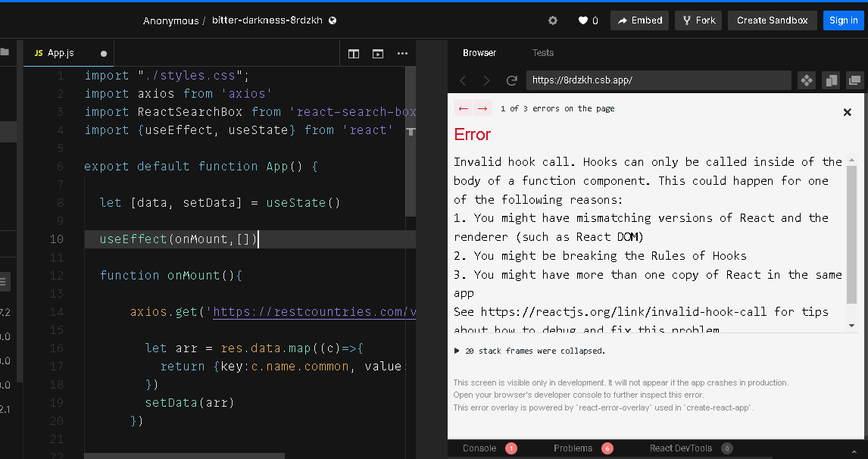
Task: Select the Fork sandbox icon
Action: (x=698, y=20)
